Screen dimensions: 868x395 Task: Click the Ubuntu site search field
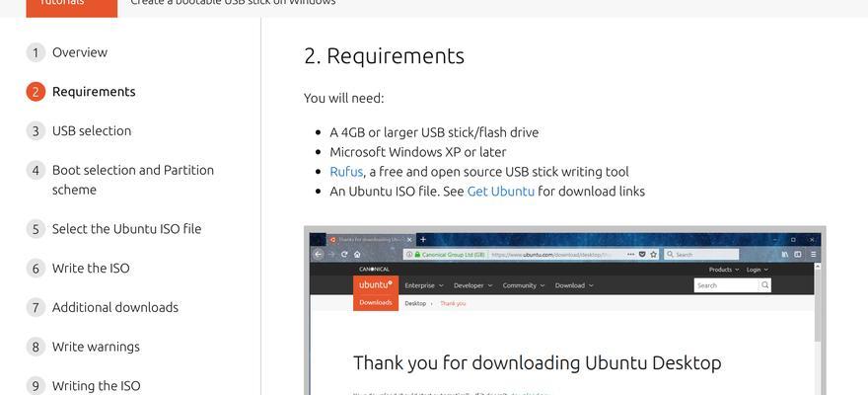pyautogui.click(x=726, y=285)
